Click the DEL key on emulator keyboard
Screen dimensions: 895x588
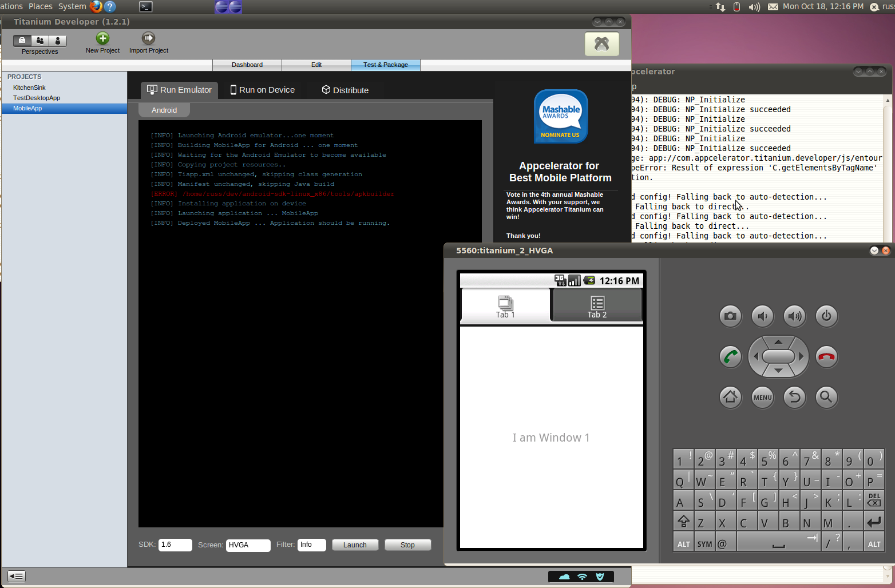tap(874, 500)
